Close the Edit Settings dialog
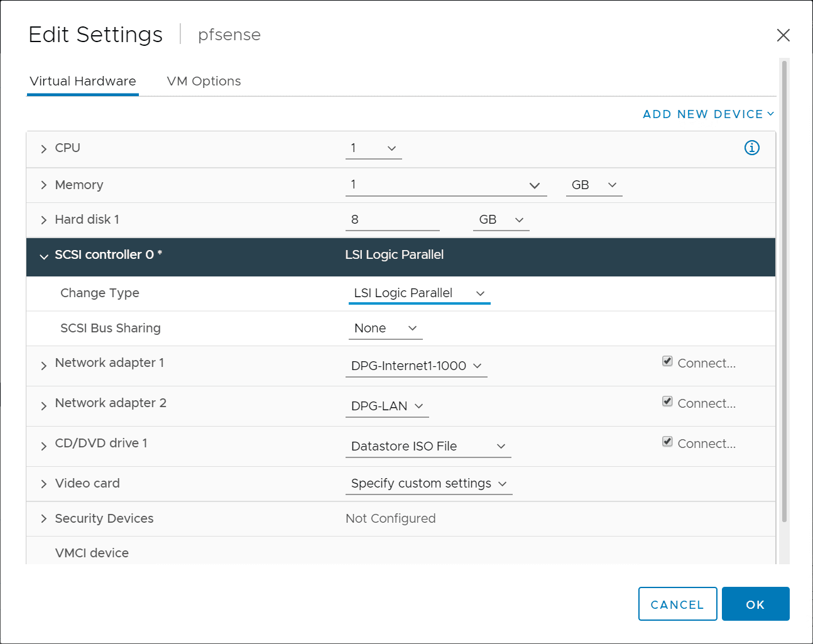Screen dimensions: 813x644 [783, 35]
